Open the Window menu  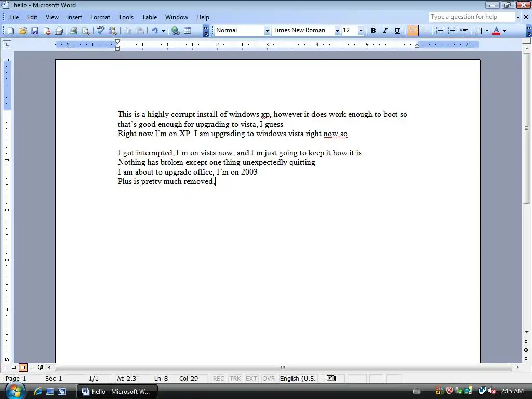tap(177, 17)
